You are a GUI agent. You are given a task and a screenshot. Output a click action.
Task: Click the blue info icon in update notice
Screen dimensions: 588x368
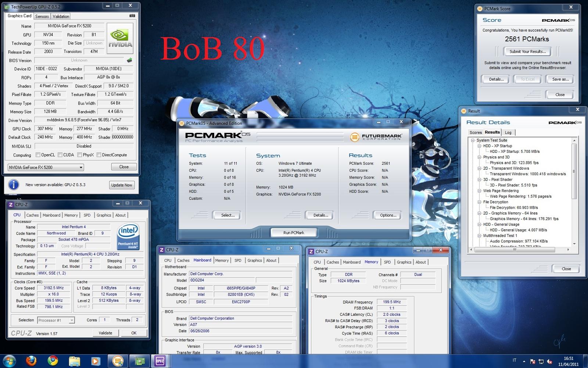pos(14,185)
